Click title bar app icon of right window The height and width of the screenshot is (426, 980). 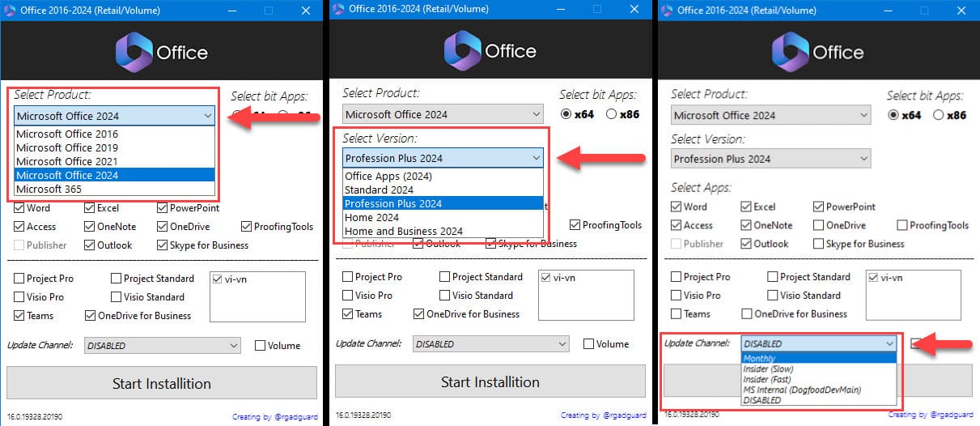(x=668, y=11)
